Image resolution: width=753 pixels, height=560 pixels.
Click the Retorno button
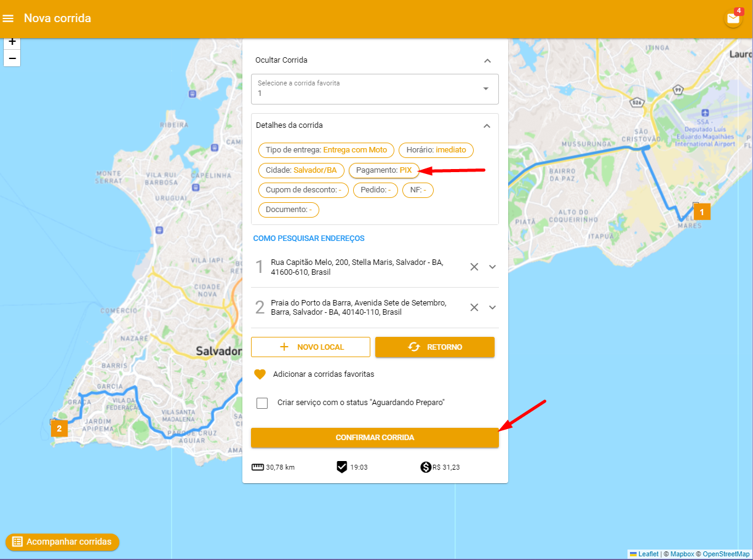[x=435, y=347]
